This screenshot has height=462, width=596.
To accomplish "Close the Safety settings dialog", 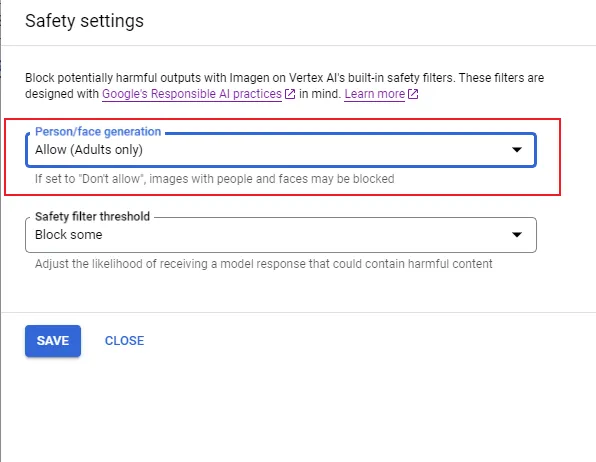I will [x=124, y=341].
